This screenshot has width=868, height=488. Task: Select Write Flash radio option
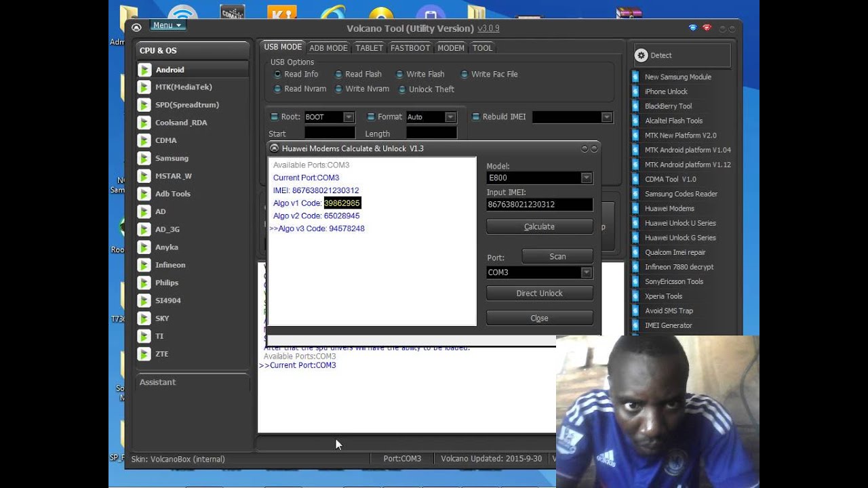tap(420, 75)
